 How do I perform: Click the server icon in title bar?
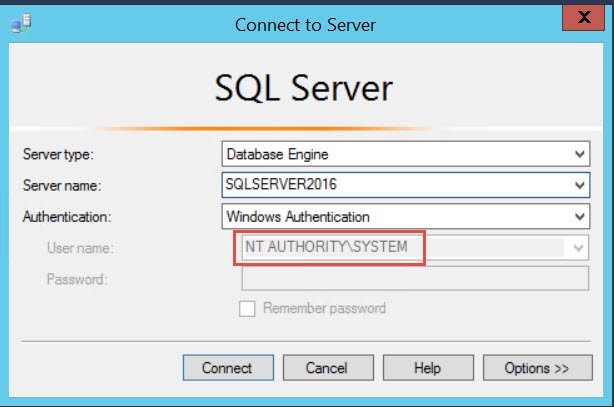[21, 24]
